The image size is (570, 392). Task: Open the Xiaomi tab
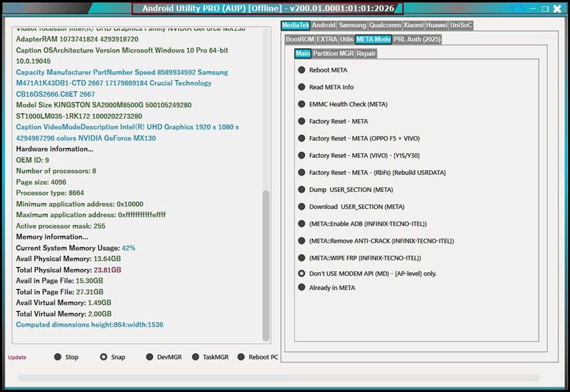(413, 25)
